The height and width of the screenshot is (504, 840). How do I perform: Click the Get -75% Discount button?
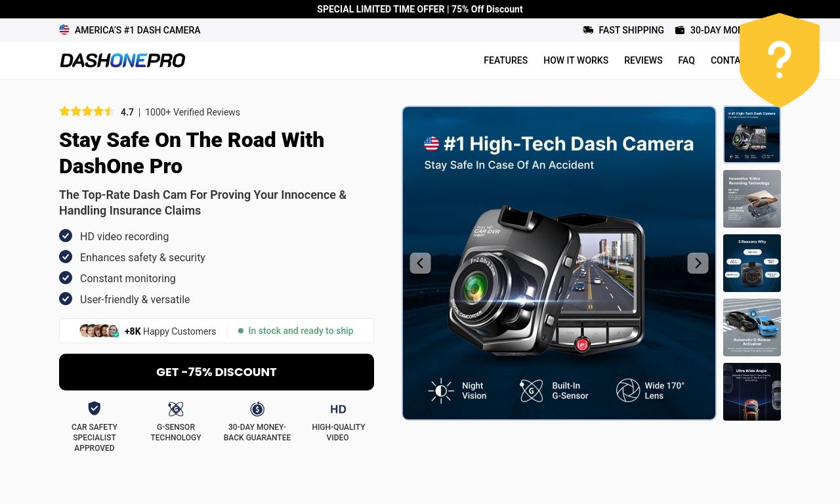(x=217, y=372)
